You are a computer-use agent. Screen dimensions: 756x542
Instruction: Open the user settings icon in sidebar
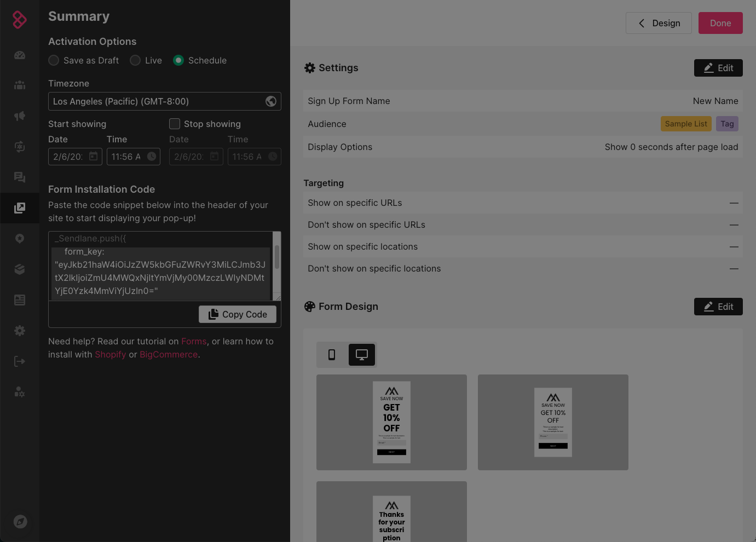[x=20, y=392]
